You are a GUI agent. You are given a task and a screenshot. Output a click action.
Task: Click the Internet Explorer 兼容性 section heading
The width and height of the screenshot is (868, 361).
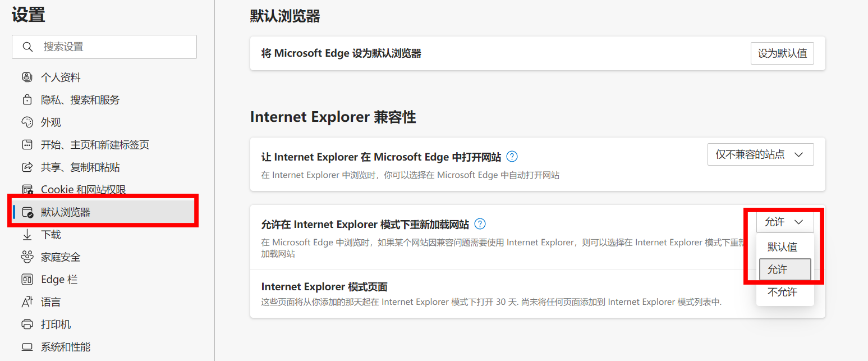pyautogui.click(x=333, y=117)
